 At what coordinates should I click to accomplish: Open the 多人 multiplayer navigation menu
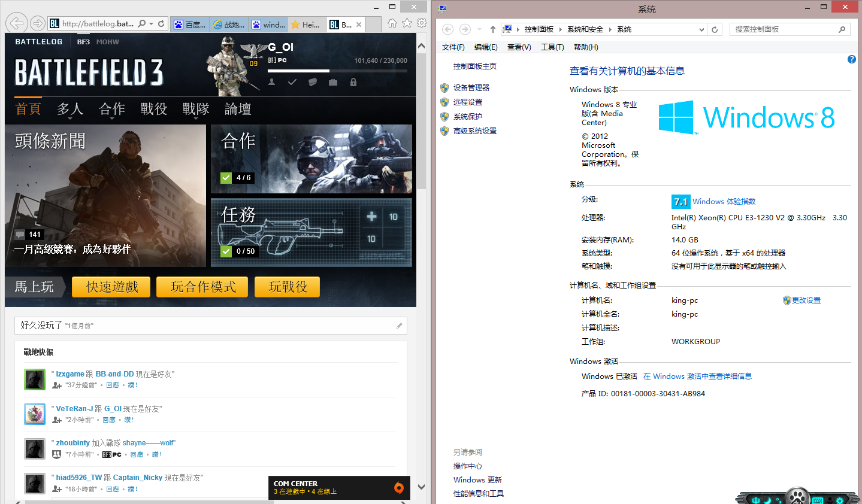point(70,109)
